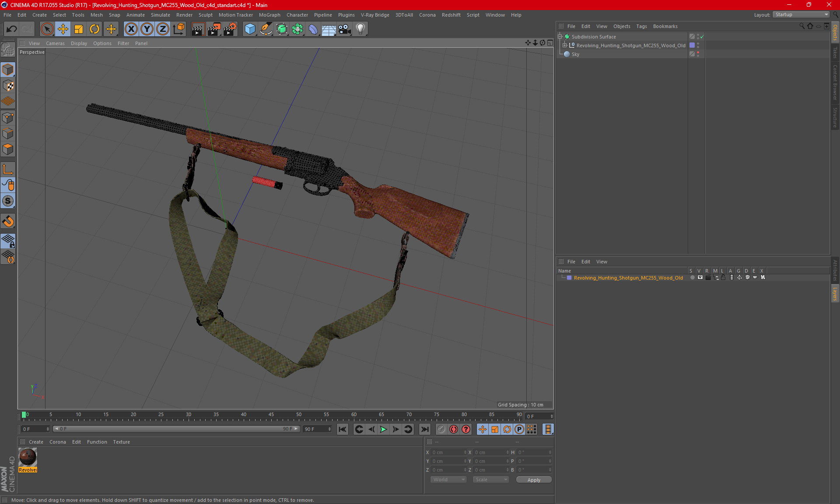Switch to Texture mode in left toolbar
Image resolution: width=840 pixels, height=504 pixels.
[x=8, y=85]
